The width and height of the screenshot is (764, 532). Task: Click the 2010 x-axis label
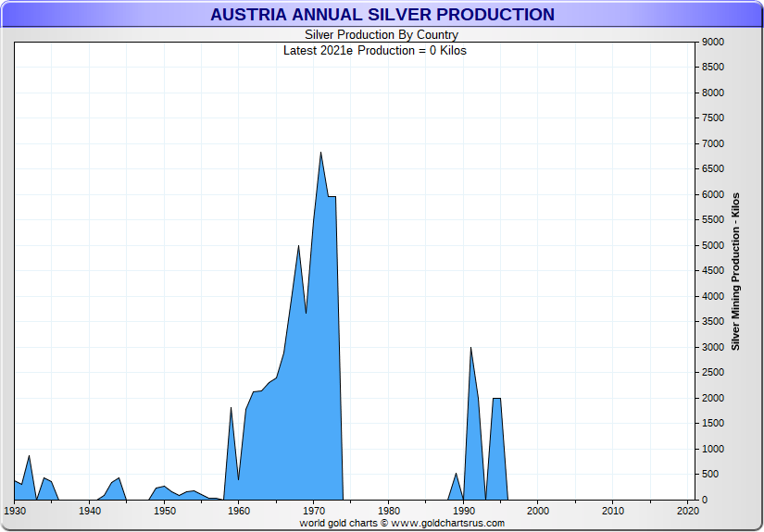[x=613, y=511]
